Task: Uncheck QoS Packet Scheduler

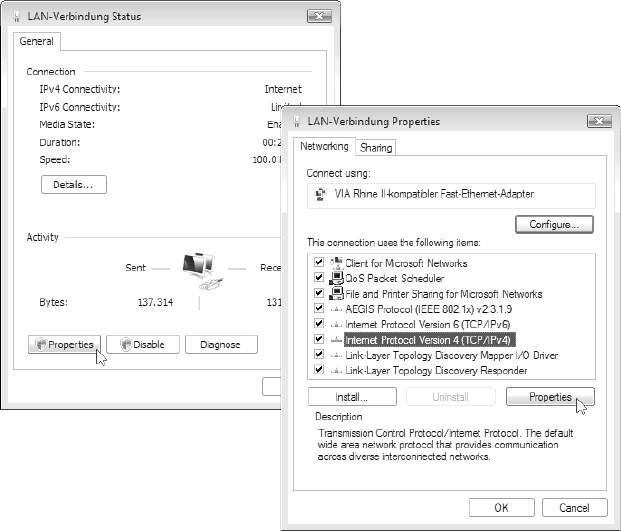Action: (x=318, y=277)
